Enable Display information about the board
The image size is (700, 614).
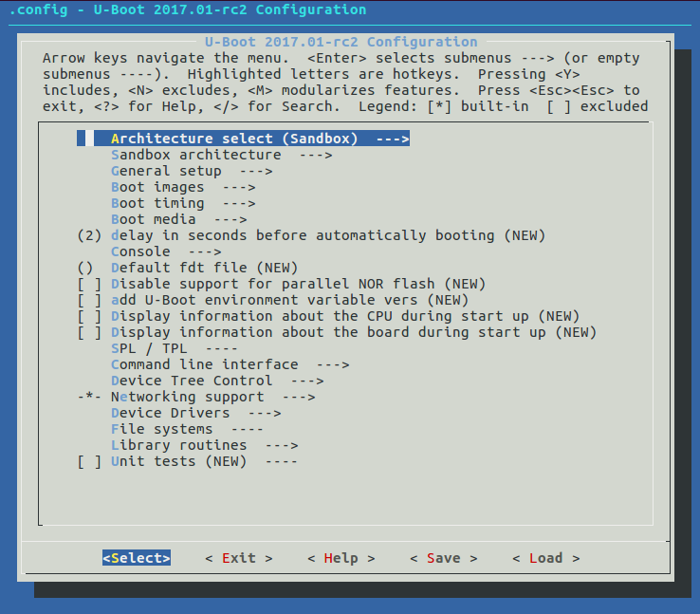click(x=337, y=332)
